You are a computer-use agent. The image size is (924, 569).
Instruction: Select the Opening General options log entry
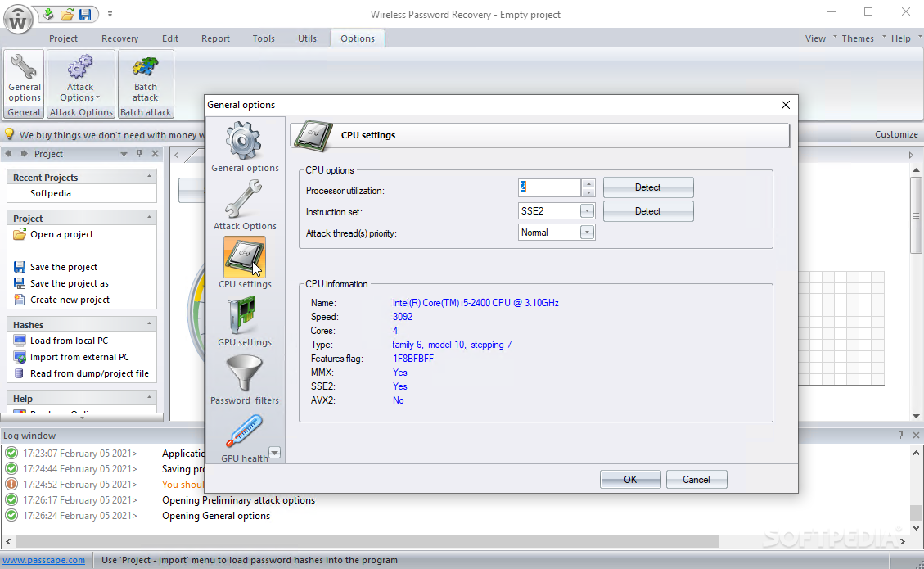coord(216,515)
